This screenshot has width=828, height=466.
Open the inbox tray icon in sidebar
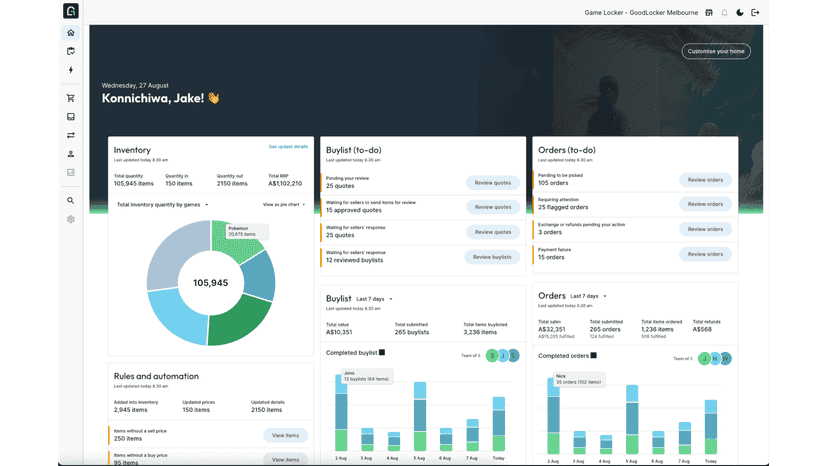click(x=71, y=117)
